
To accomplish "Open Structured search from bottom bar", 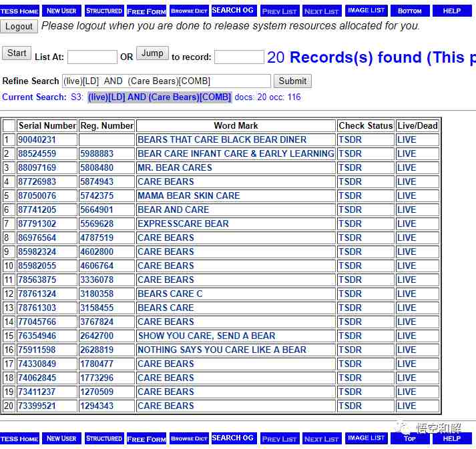I will click(104, 438).
